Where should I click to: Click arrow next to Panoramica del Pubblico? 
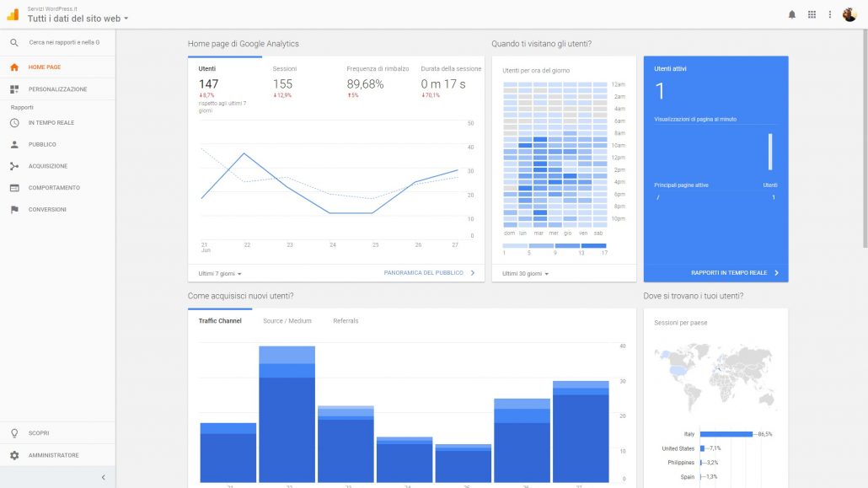point(473,272)
